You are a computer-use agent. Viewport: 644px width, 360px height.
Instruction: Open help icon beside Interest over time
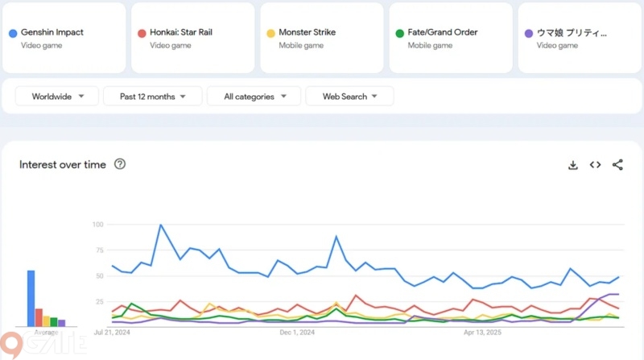tap(120, 164)
